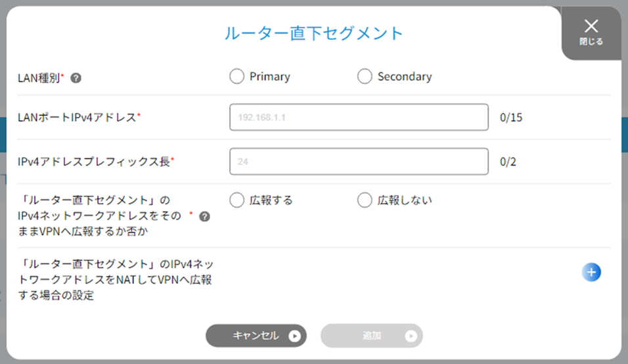Open the help icon beside LAN種別
The image size is (628, 364).
click(76, 78)
